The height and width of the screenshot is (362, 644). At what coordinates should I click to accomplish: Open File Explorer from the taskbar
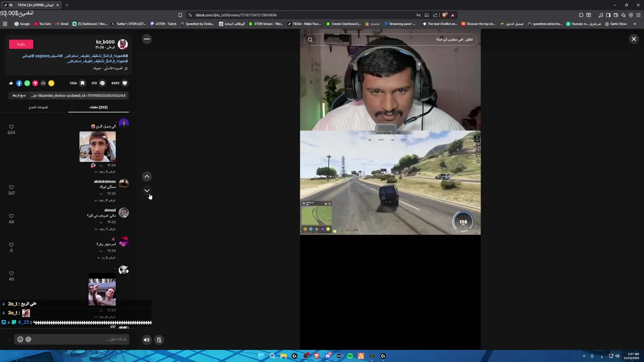pyautogui.click(x=283, y=356)
